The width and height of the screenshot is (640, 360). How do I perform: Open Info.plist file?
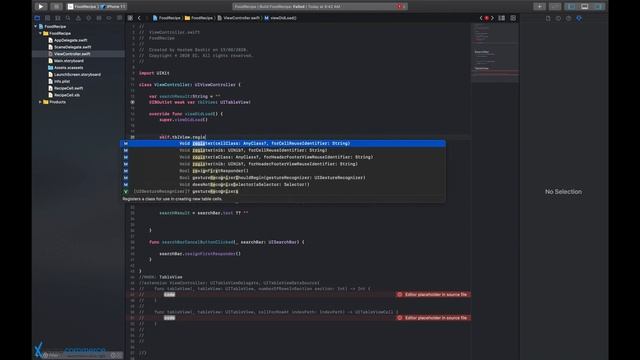click(59, 81)
